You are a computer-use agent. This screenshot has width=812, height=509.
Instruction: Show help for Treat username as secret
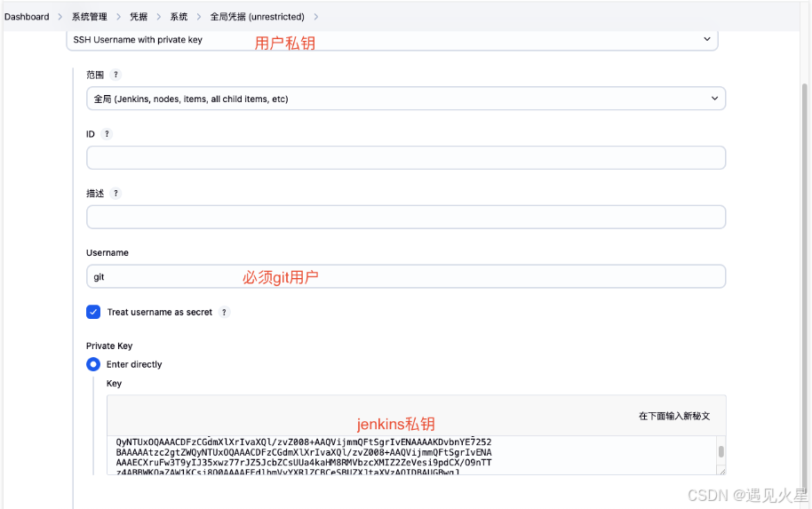pos(224,312)
